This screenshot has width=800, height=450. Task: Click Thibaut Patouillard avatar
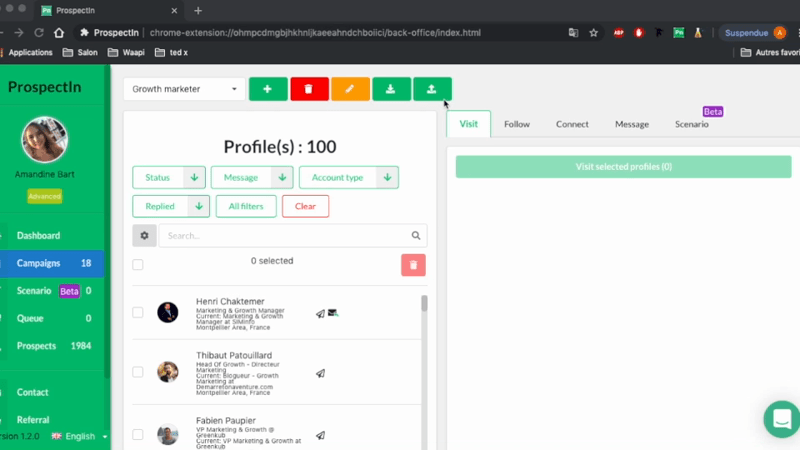tap(167, 372)
